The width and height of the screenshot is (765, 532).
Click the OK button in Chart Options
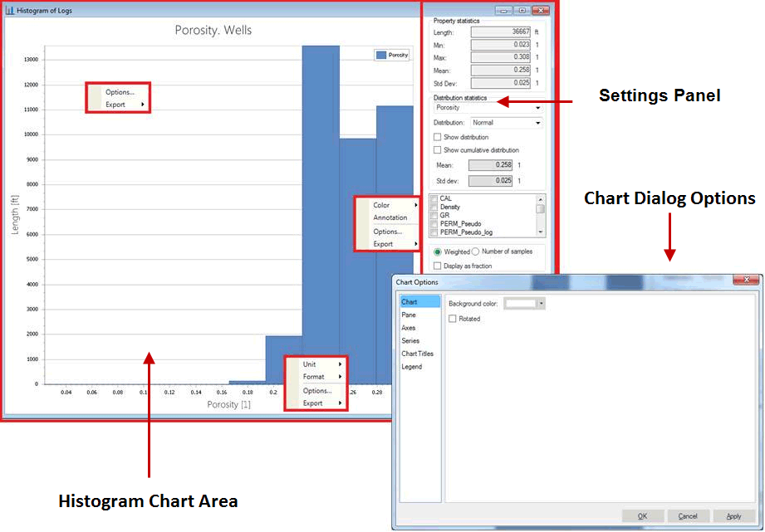(x=643, y=516)
